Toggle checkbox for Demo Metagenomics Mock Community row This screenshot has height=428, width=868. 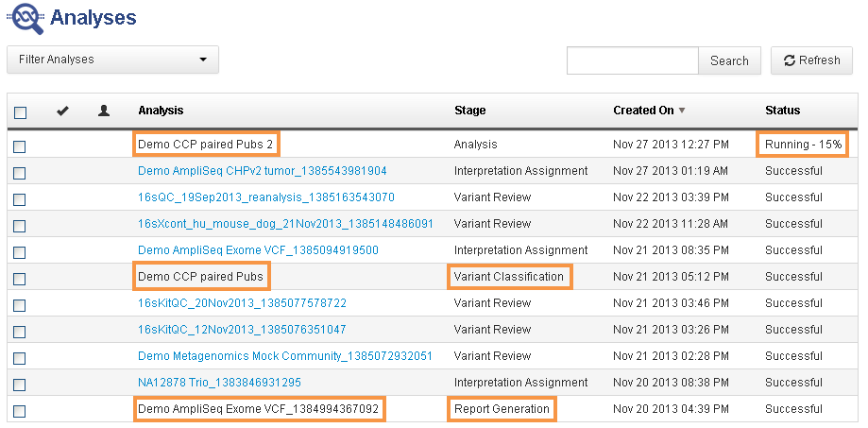[x=20, y=357]
